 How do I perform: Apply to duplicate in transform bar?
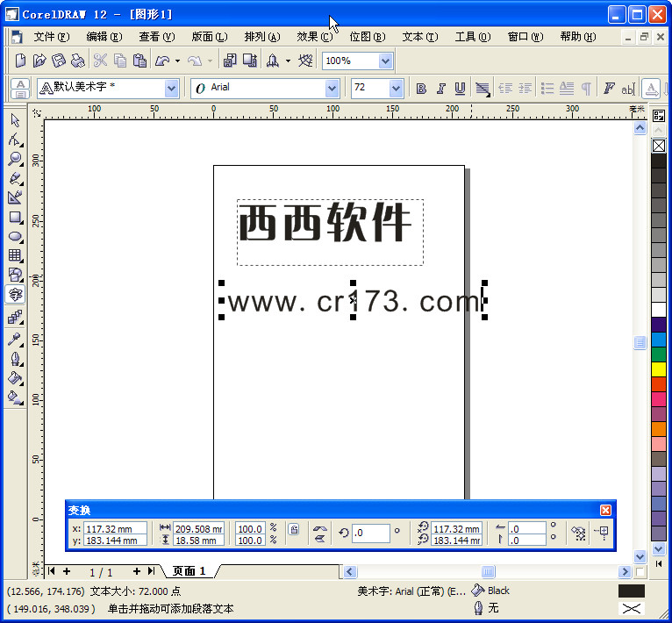pos(579,533)
